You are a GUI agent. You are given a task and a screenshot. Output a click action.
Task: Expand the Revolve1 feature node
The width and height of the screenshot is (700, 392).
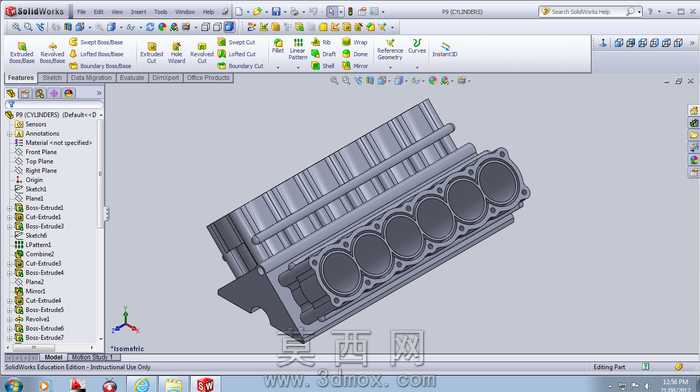[10, 319]
